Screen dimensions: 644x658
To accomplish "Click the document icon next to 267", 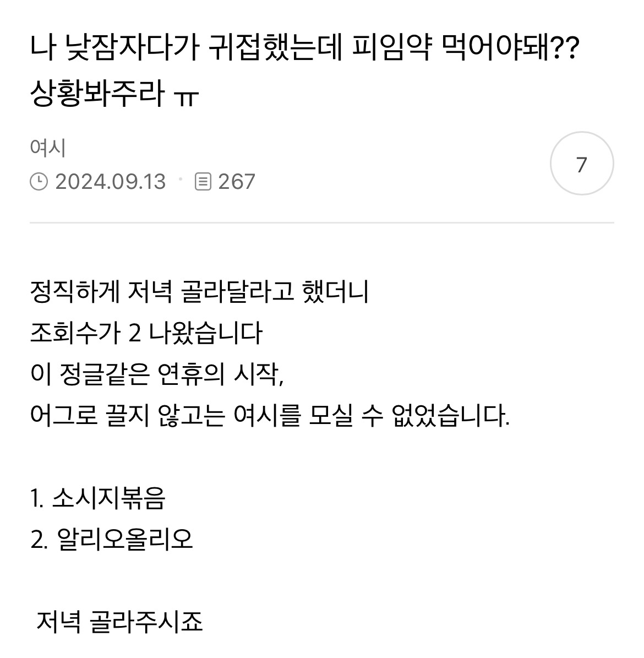I will (203, 182).
